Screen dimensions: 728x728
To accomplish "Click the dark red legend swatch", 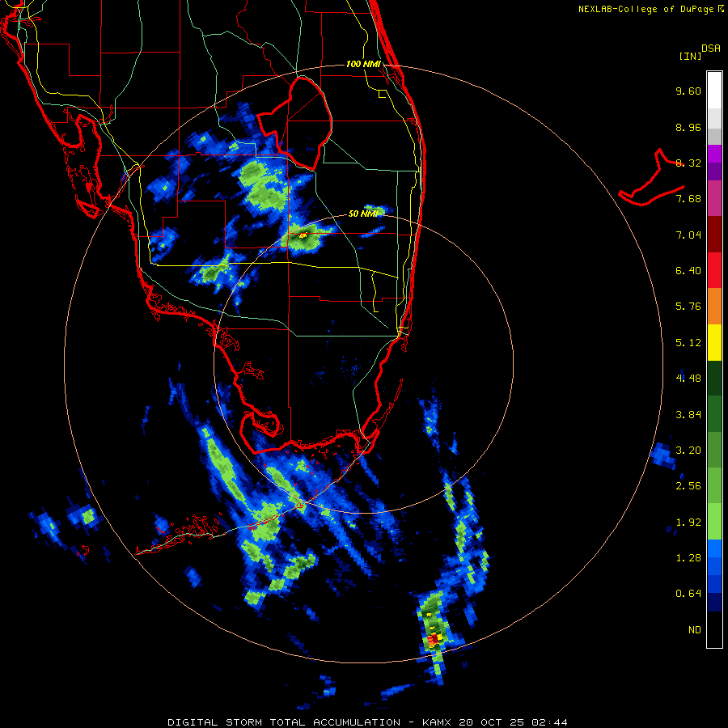I will (x=714, y=235).
